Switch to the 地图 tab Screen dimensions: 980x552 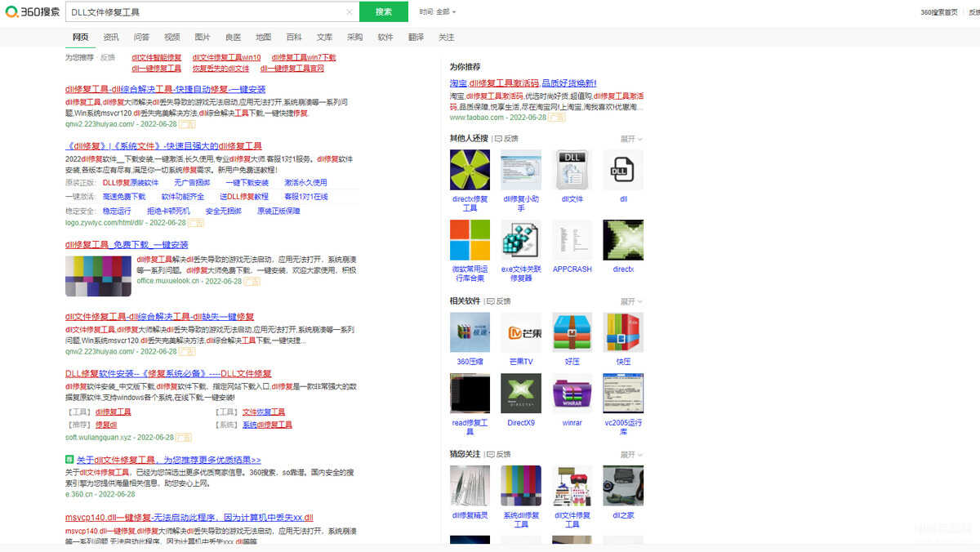[x=263, y=37]
